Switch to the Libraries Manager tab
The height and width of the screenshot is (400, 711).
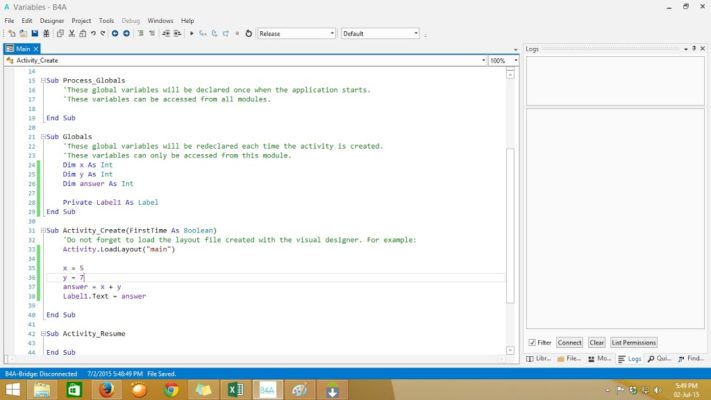click(538, 359)
